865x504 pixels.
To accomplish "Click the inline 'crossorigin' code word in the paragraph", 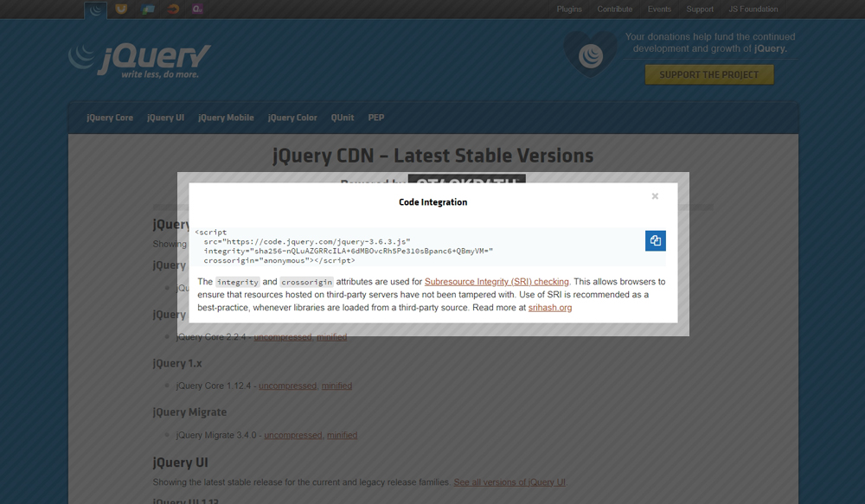I will 307,282.
